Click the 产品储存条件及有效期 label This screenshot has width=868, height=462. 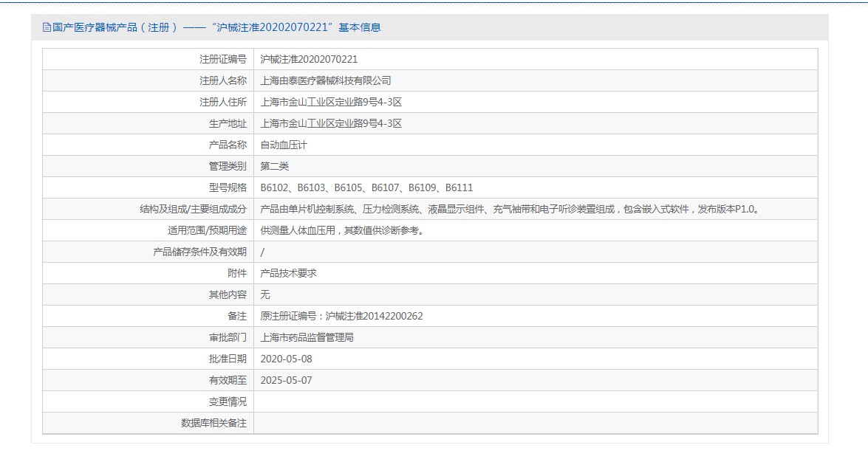click(x=200, y=252)
